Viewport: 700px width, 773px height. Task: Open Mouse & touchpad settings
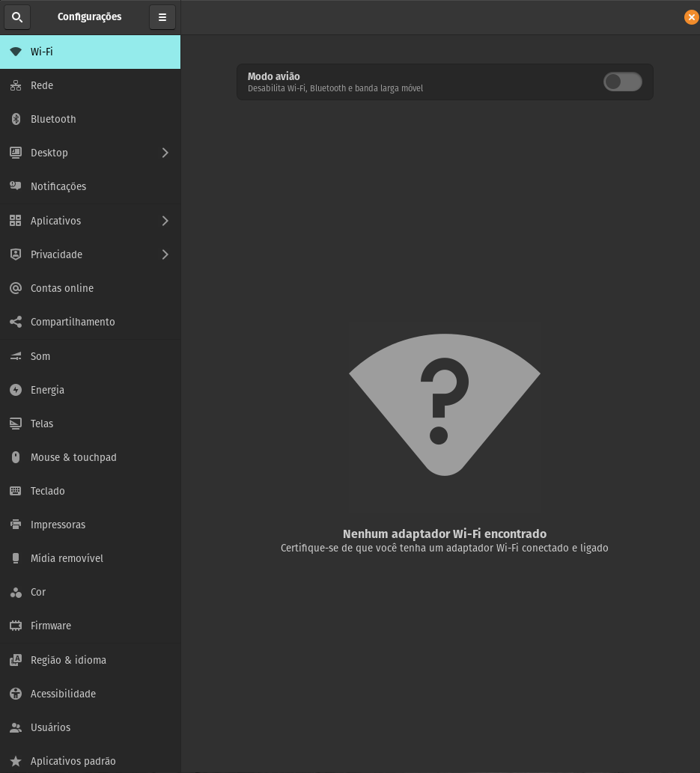tap(73, 457)
